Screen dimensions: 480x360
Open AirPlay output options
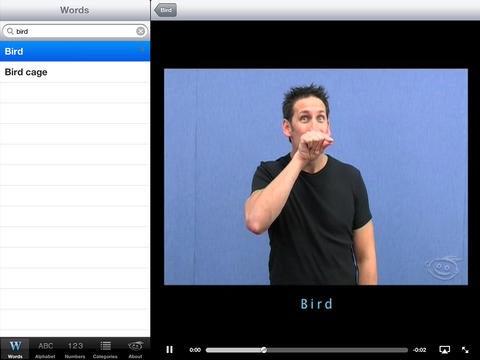(x=444, y=350)
